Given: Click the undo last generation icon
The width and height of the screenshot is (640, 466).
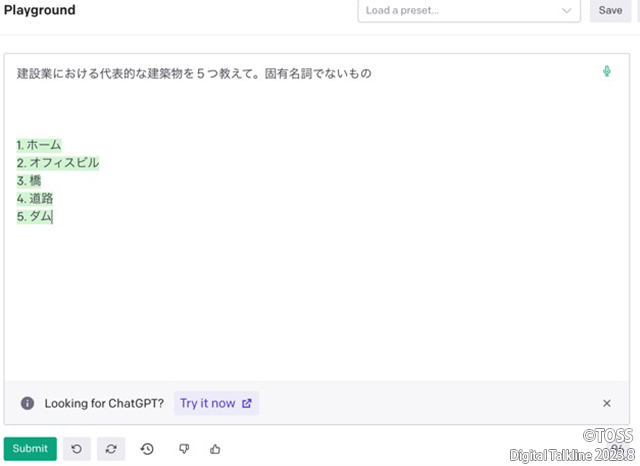Looking at the screenshot, I should pos(77,449).
